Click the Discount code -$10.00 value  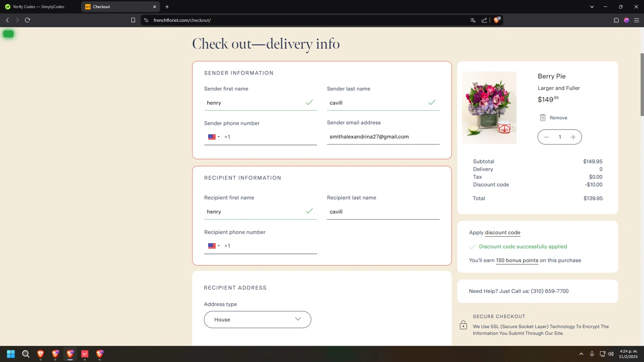click(x=593, y=185)
